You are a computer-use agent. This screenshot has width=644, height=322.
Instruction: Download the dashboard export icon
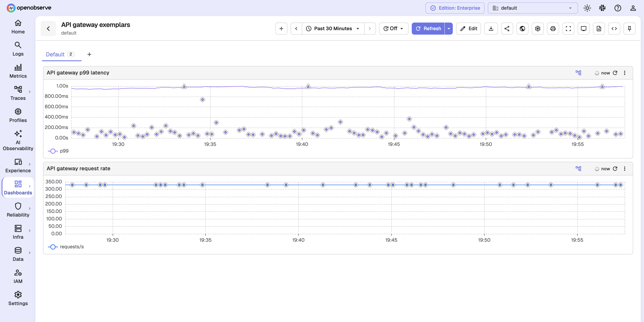(491, 29)
